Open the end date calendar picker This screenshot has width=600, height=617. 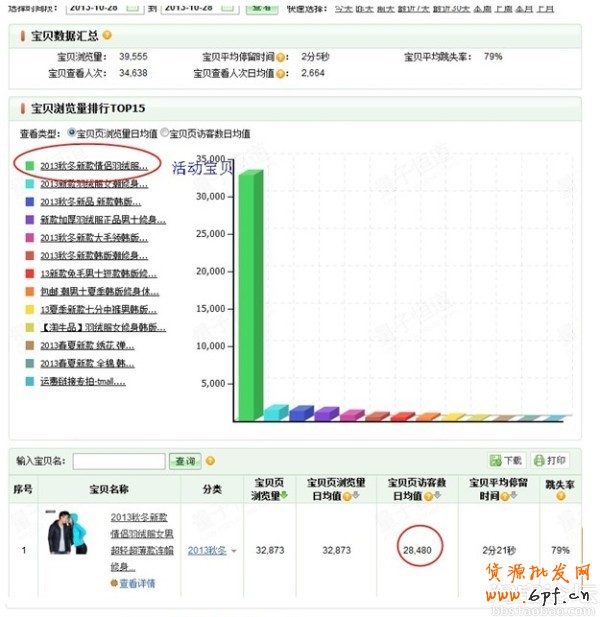pos(229,6)
